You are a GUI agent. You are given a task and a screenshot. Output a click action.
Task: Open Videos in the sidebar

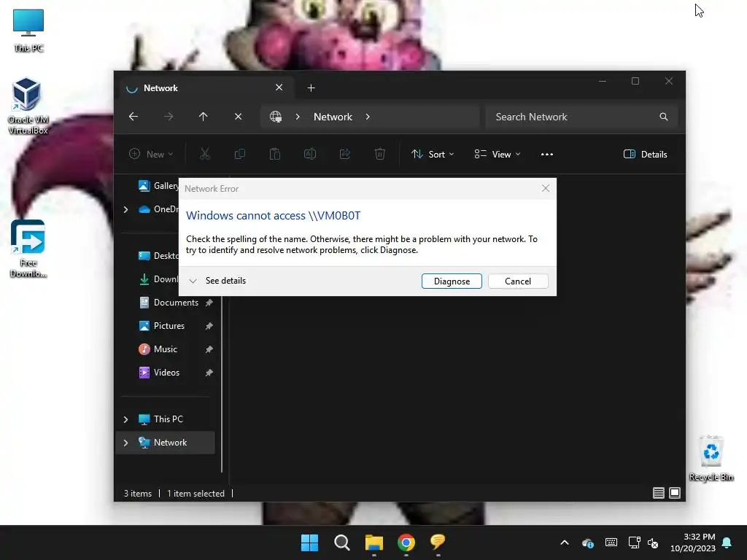coord(158,373)
